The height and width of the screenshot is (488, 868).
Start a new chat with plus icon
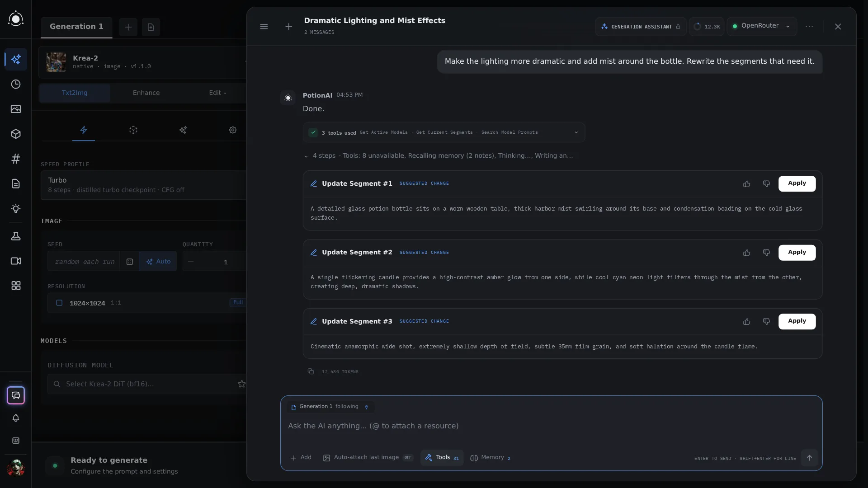point(288,27)
